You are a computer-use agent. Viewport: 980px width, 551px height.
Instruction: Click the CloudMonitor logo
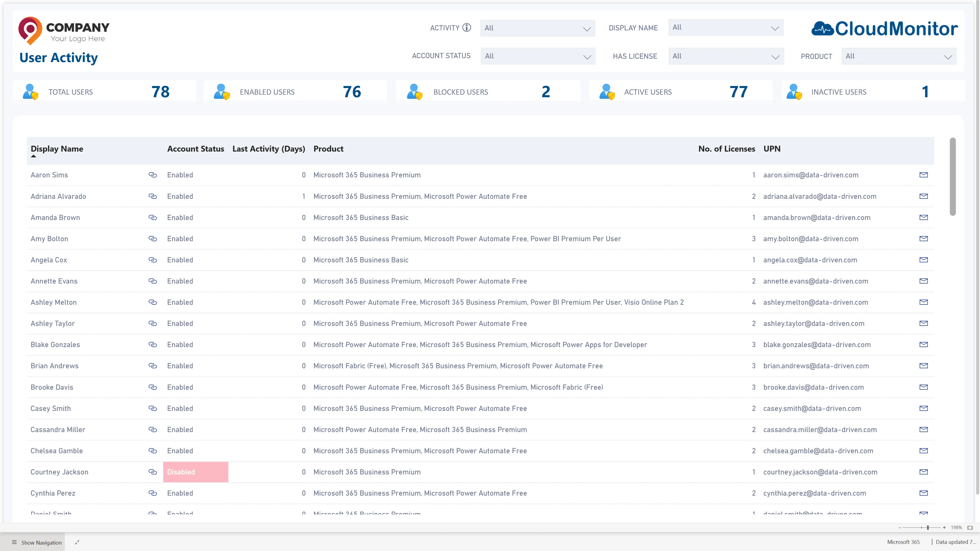(x=884, y=29)
